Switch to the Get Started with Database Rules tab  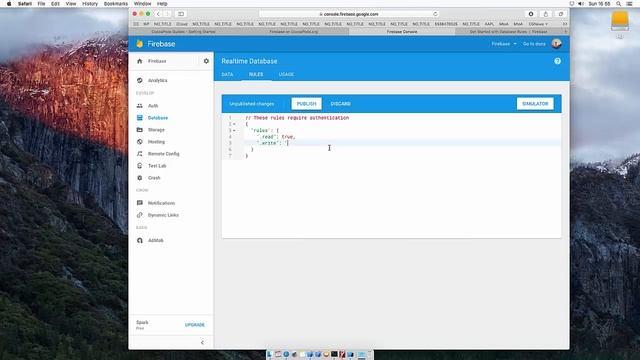point(508,31)
